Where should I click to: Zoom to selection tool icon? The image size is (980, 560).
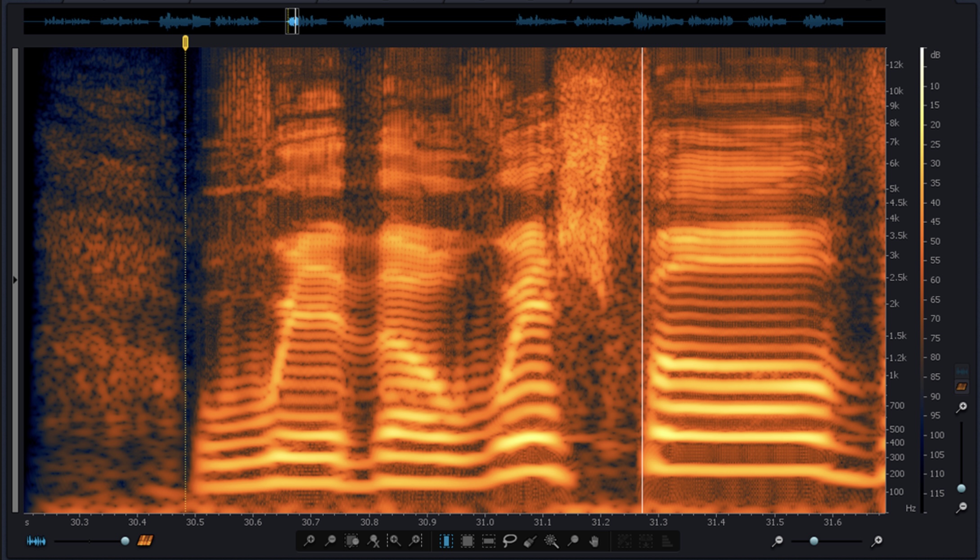[x=351, y=541]
